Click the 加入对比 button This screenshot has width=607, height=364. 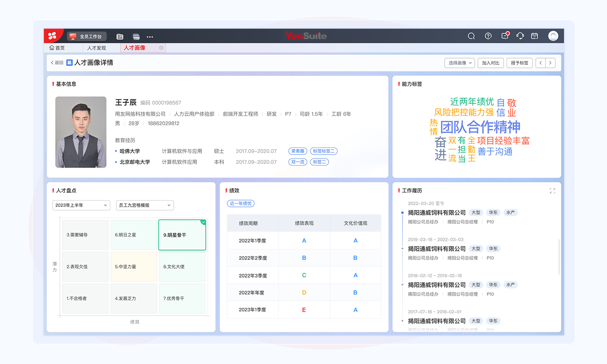coord(491,63)
